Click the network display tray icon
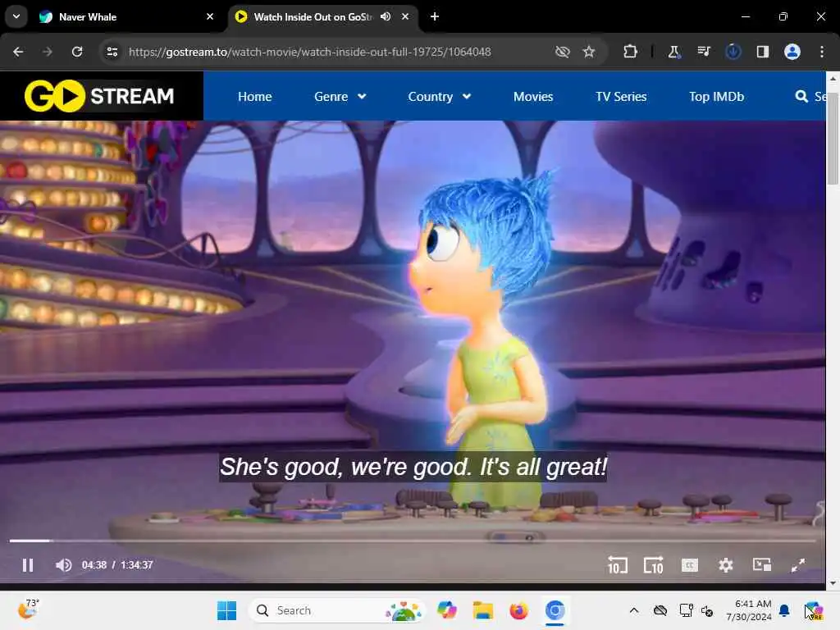 tap(686, 610)
